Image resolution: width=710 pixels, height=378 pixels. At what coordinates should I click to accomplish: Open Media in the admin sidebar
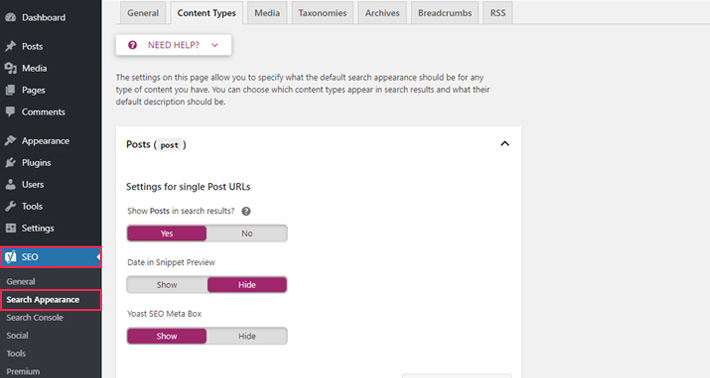pos(50,68)
